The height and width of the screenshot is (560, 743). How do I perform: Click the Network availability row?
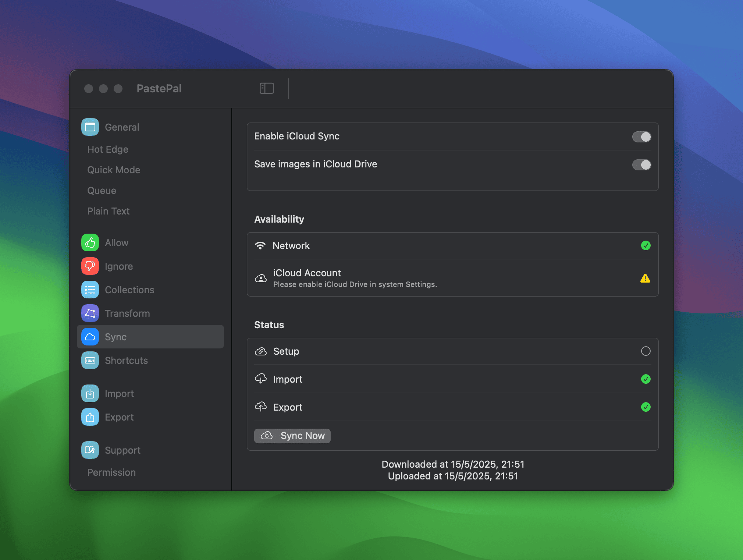[x=452, y=246]
